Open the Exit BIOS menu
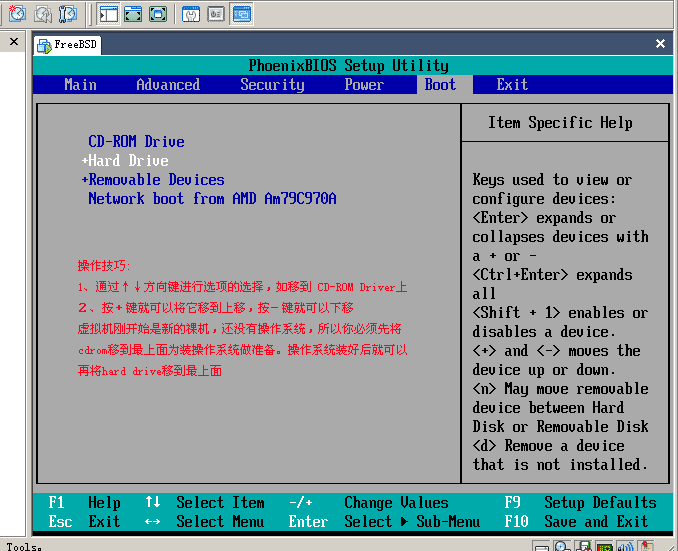678x551 pixels. click(512, 84)
